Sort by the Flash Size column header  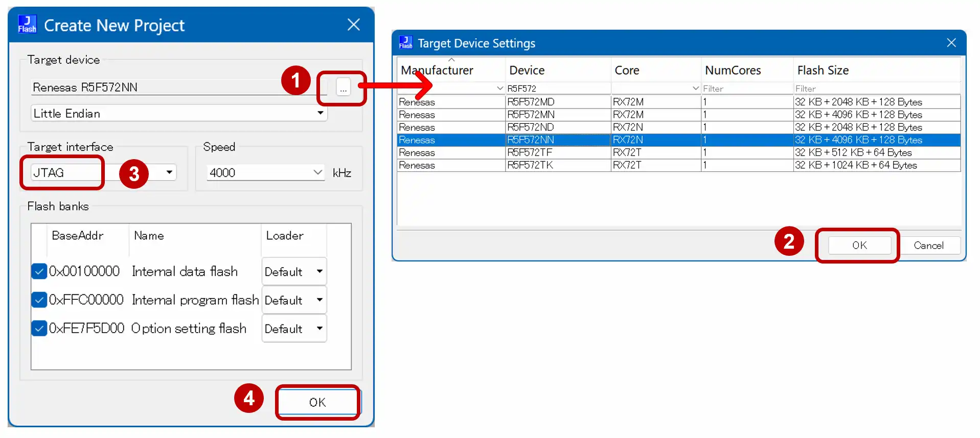click(x=877, y=70)
